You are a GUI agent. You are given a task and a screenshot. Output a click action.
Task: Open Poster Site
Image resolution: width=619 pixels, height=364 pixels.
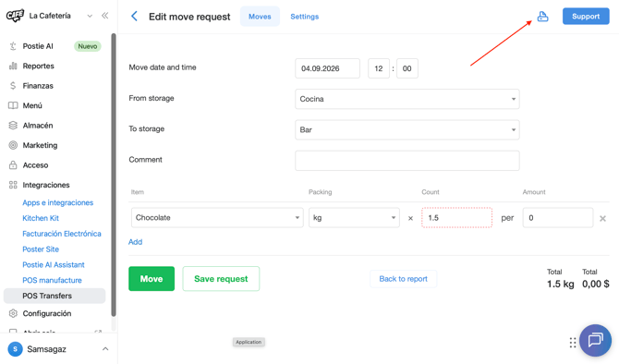[x=41, y=249]
